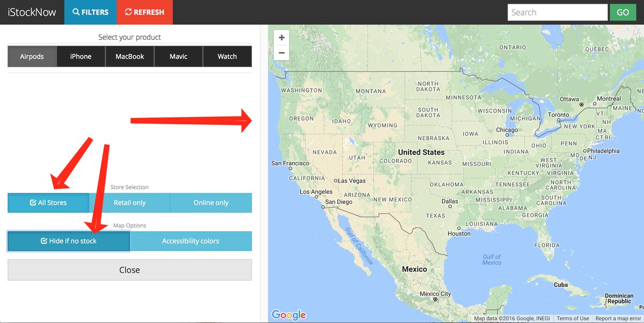Click the KANSAS state label

coord(440,163)
